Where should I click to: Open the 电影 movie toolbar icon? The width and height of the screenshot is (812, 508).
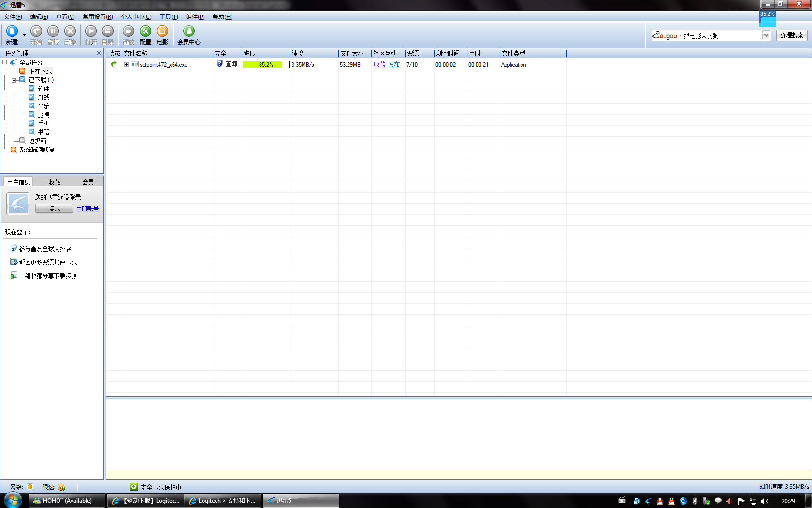162,31
